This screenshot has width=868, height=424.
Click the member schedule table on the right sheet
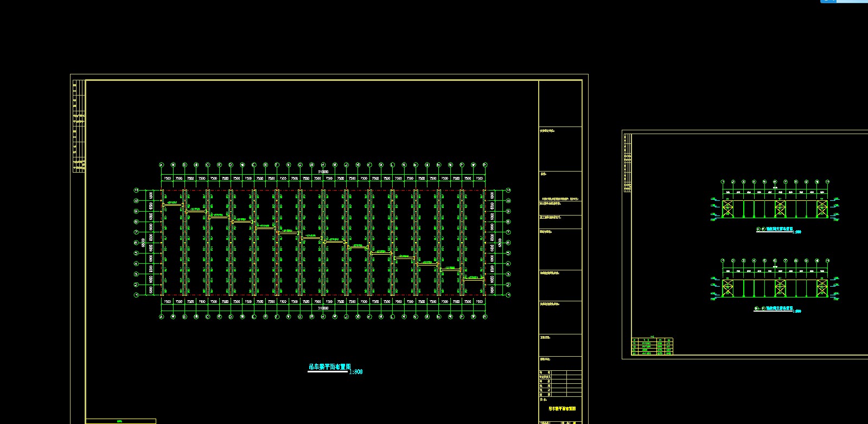point(653,346)
